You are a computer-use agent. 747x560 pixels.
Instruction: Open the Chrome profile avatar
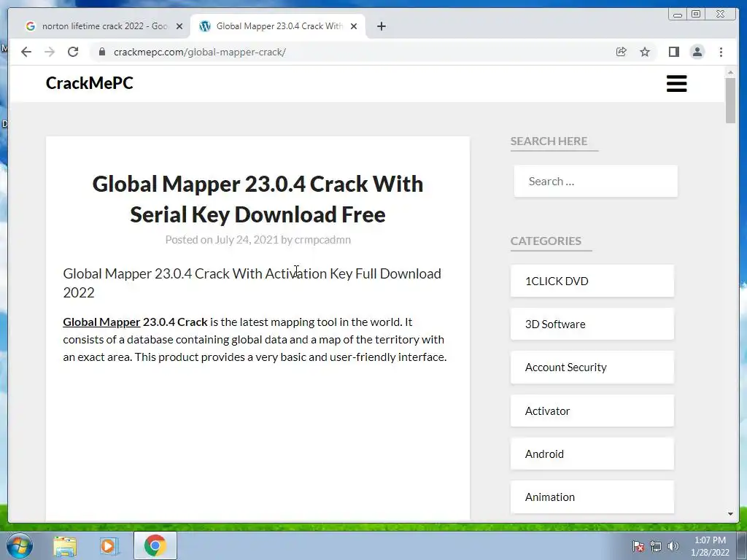(x=697, y=52)
